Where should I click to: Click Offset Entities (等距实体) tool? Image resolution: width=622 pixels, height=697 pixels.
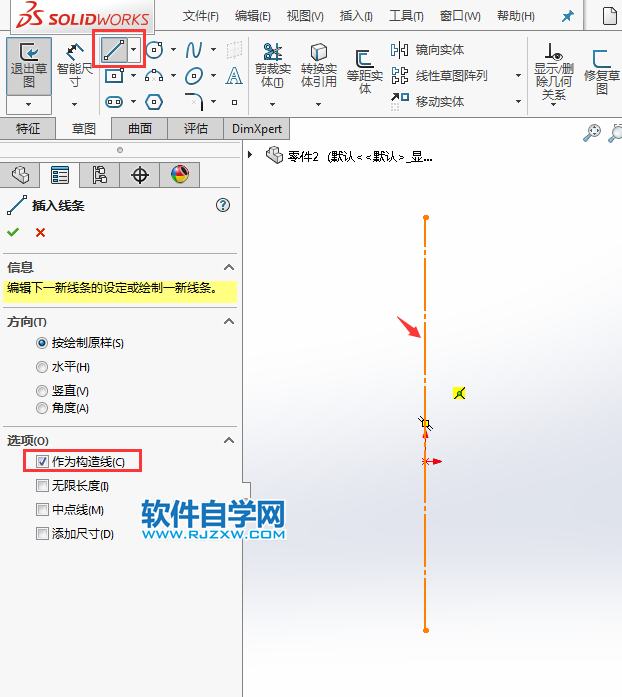[365, 71]
